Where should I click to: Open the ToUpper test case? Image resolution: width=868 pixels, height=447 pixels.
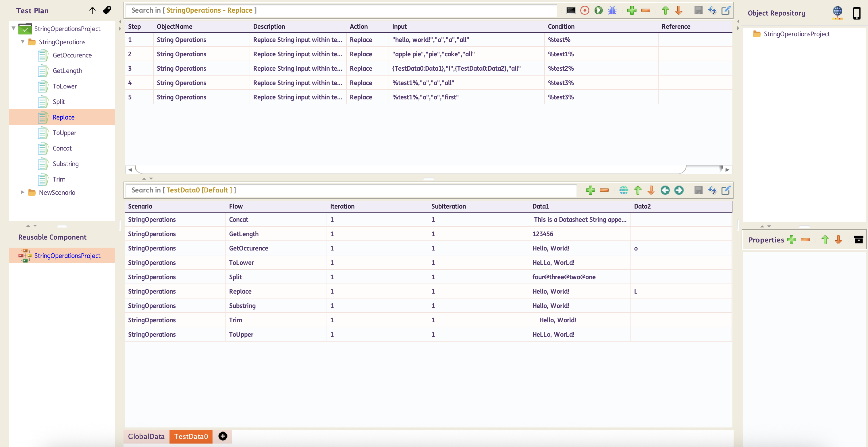tap(64, 133)
